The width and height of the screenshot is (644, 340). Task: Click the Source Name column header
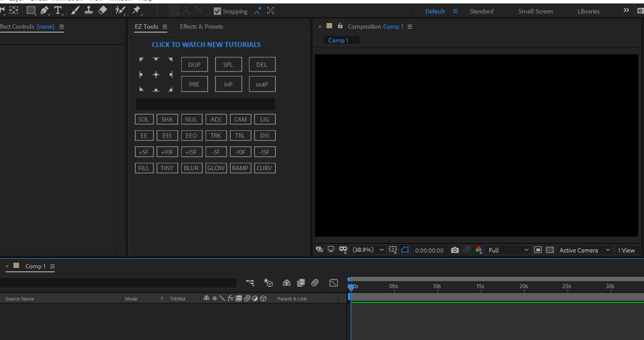(20, 299)
